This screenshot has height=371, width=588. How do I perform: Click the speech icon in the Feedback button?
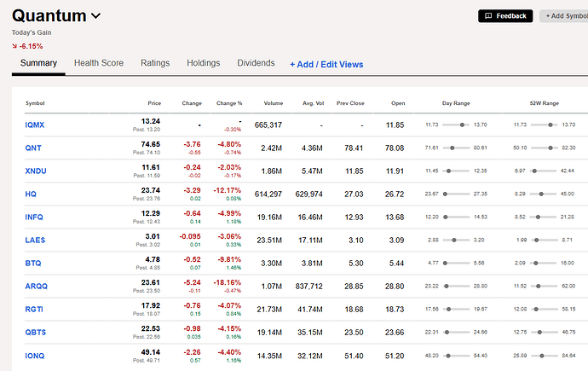click(488, 15)
